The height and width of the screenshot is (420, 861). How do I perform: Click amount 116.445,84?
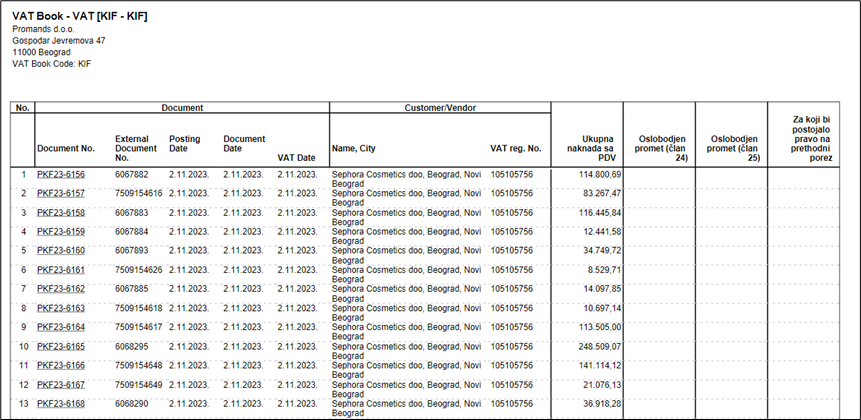click(x=600, y=212)
